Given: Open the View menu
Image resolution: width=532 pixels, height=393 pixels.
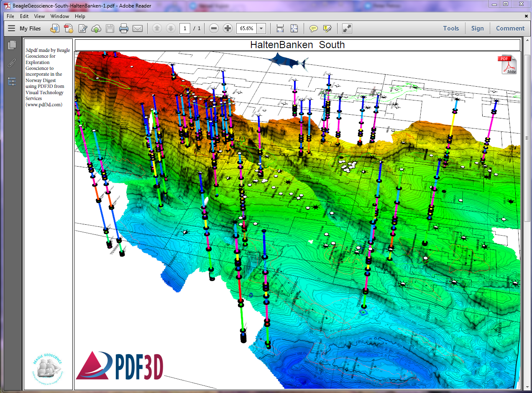Looking at the screenshot, I should (x=39, y=16).
